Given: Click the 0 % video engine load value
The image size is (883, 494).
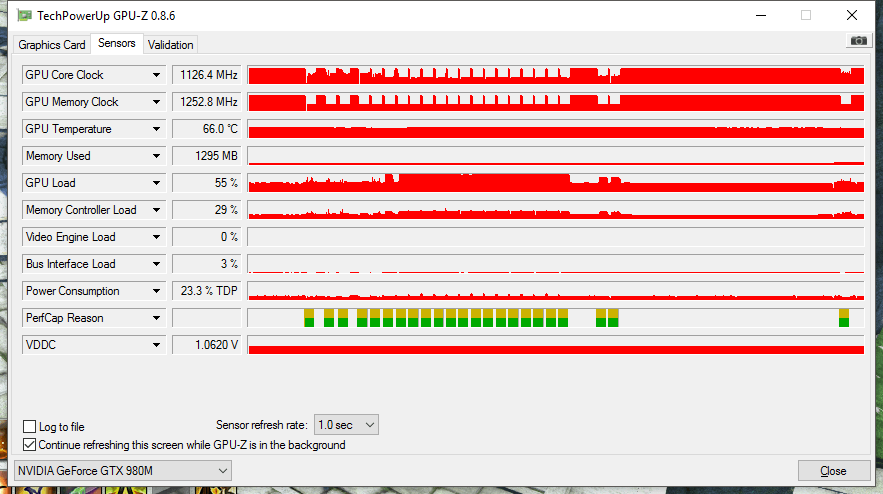Looking at the screenshot, I should point(207,237).
